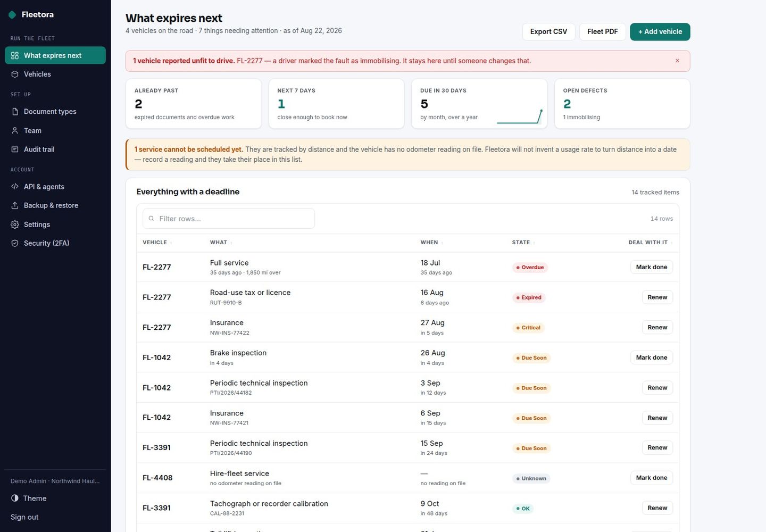Sort table by the State column
The height and width of the screenshot is (532, 766).
click(523, 243)
